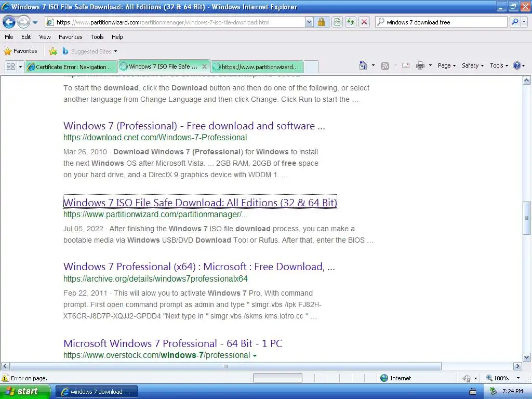Viewport: 532px width, 399px height.
Task: Click the network tray icon
Action: 493,392
